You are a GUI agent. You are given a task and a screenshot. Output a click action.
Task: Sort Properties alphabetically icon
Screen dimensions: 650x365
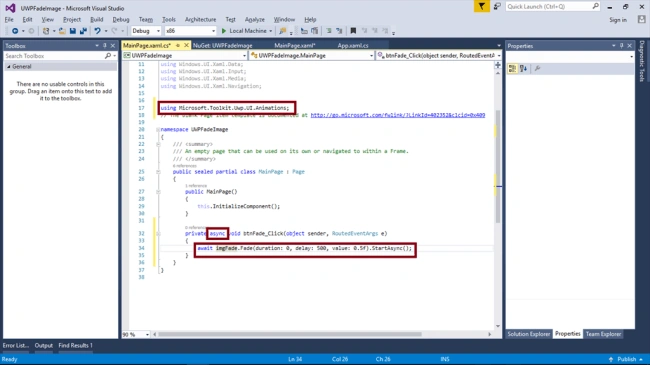tap(524, 69)
